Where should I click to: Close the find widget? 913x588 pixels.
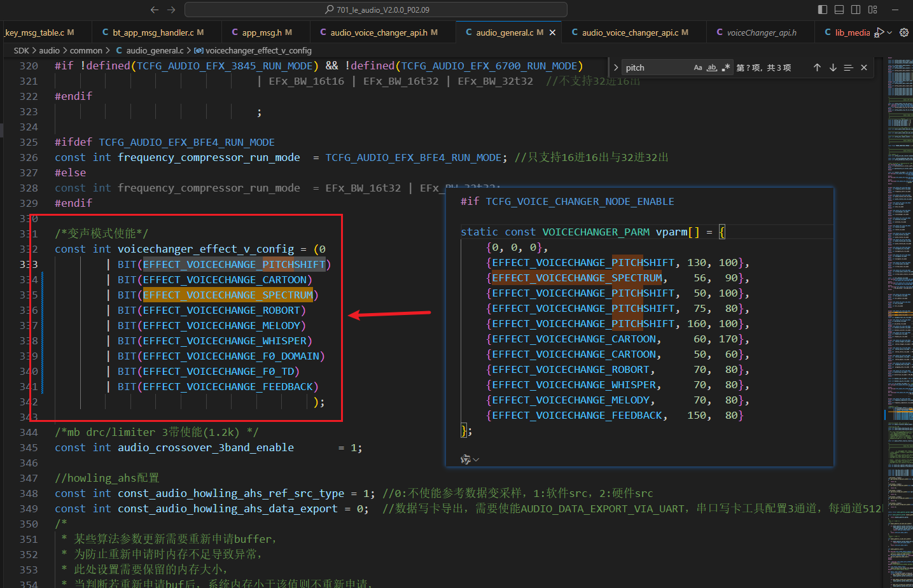[x=863, y=67]
